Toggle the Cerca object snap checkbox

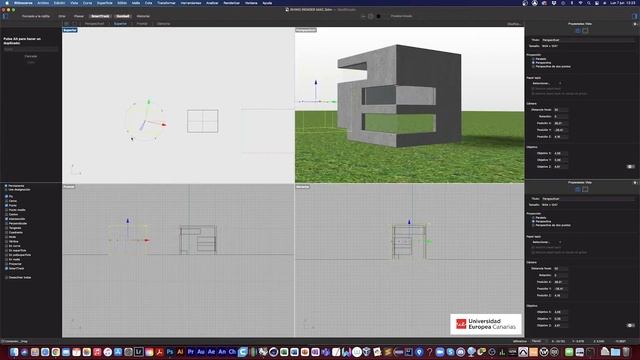pos(6,201)
